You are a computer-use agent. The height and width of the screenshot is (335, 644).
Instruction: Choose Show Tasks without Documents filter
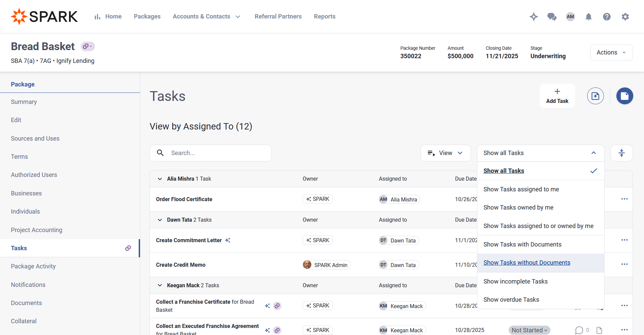pos(527,263)
